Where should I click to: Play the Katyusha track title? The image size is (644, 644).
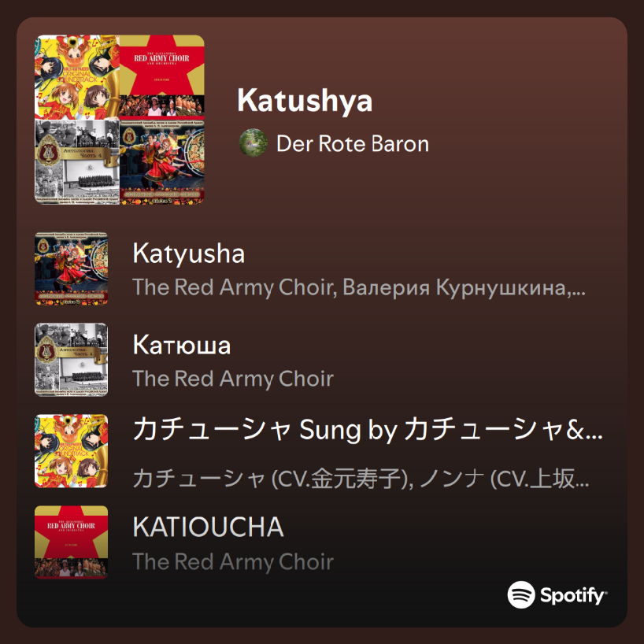188,254
